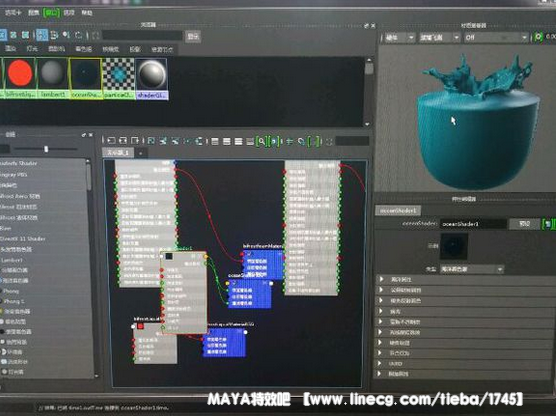Click the reverse order icon in browser toolbar
557x416 pixels.
pos(79,35)
